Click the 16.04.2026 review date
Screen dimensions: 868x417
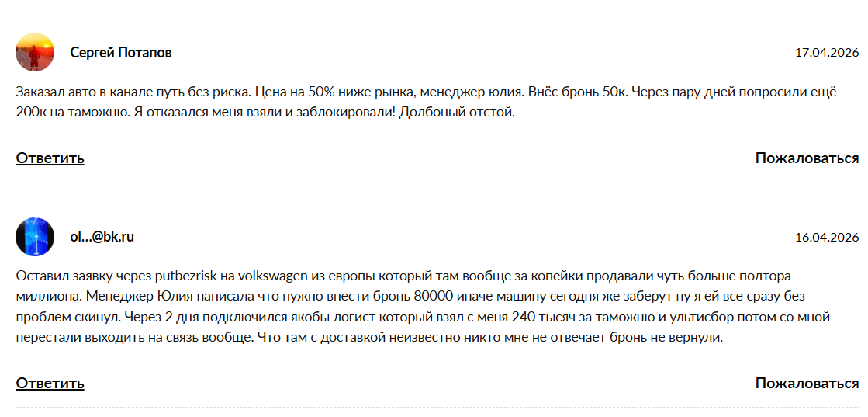[x=827, y=238]
